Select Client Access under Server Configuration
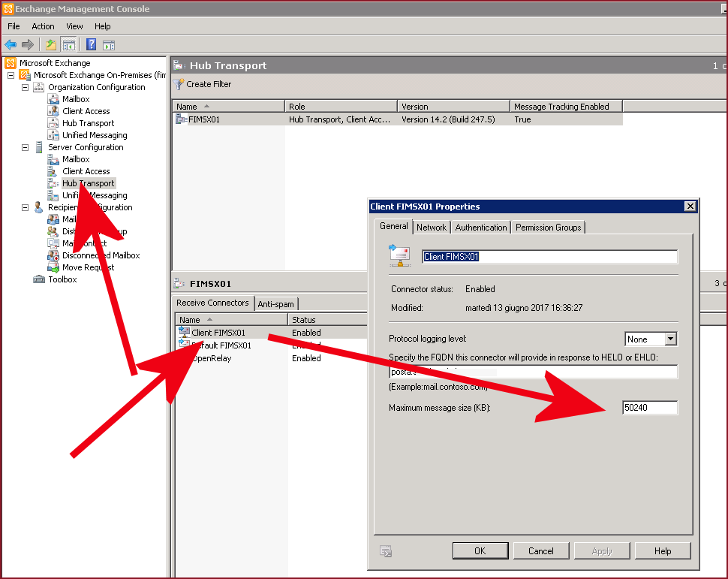The image size is (728, 579). [86, 171]
